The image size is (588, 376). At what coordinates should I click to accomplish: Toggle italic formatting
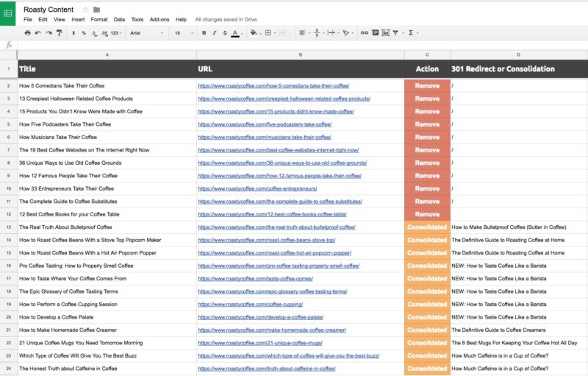tap(215, 33)
